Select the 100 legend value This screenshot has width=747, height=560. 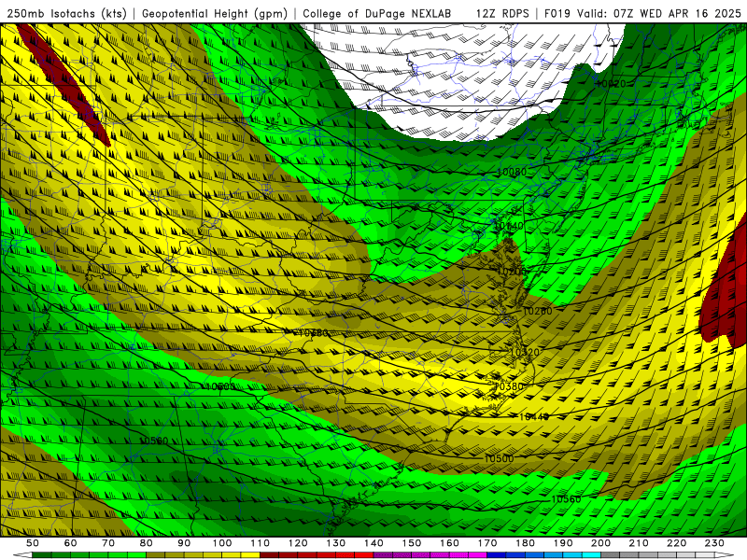222,543
